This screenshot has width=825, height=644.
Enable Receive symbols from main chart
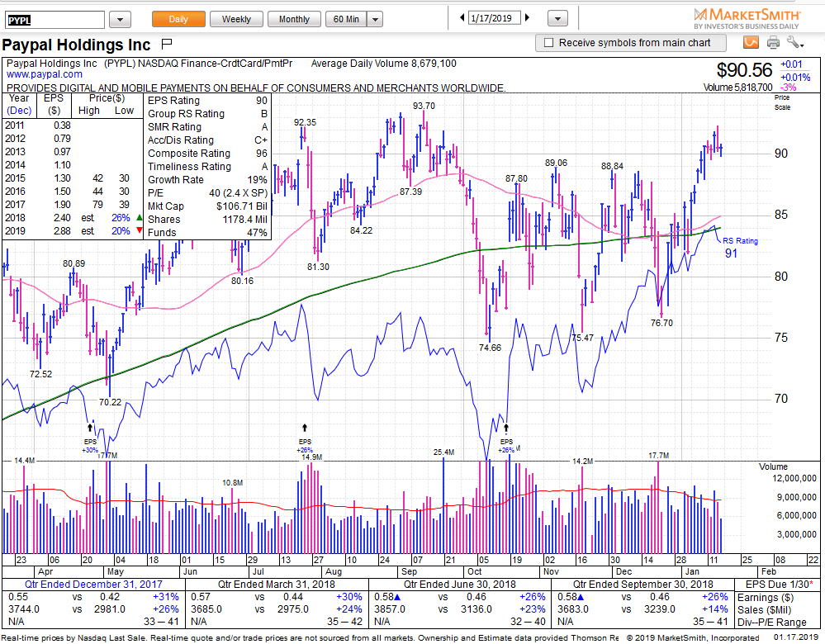pos(549,43)
